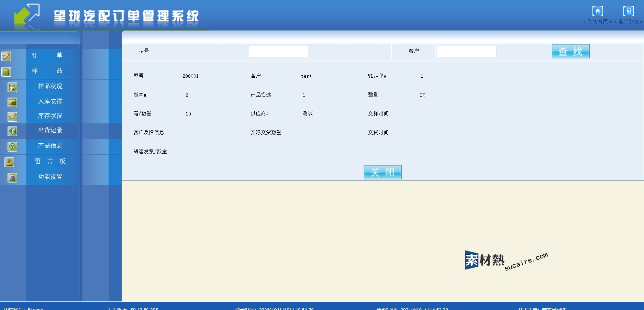The height and width of the screenshot is (310, 644).
Task: Open 产品信息 in the sidebar
Action: pos(50,146)
